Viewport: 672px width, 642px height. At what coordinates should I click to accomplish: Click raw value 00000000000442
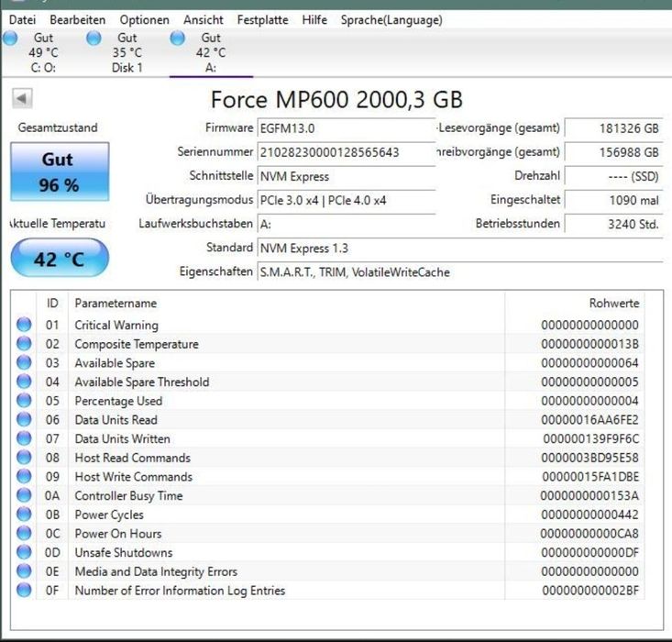coord(589,515)
